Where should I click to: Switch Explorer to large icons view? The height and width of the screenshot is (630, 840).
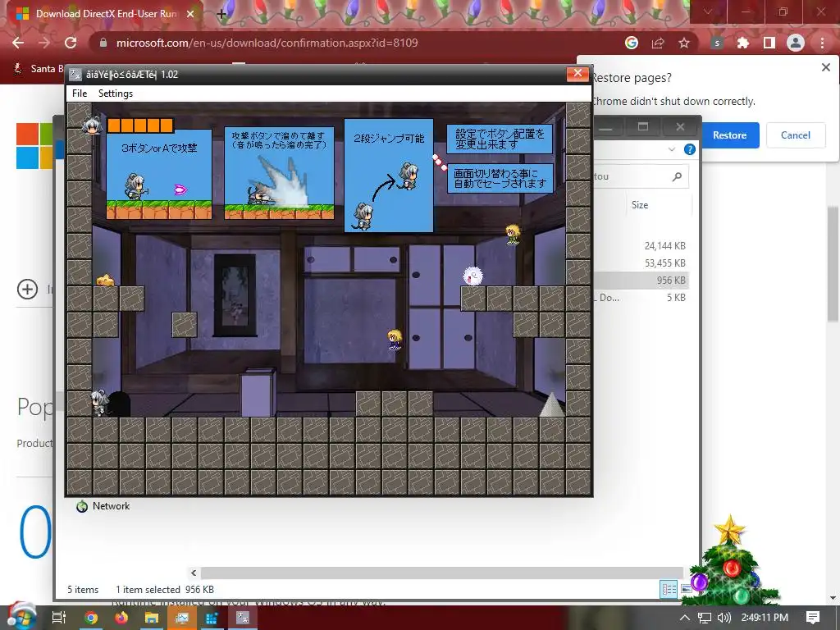tap(685, 589)
